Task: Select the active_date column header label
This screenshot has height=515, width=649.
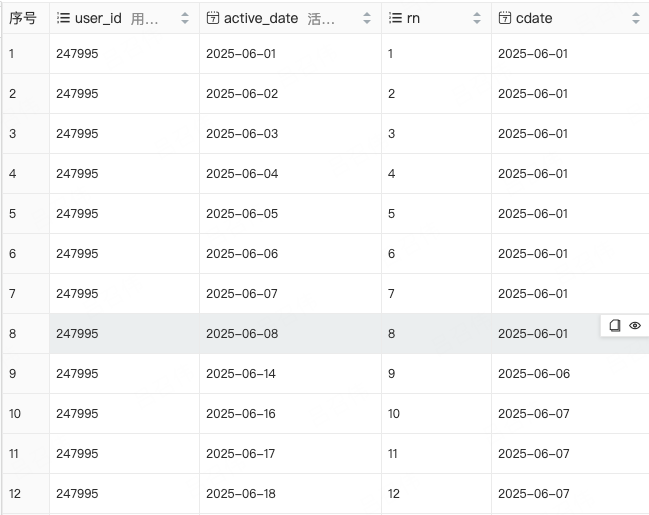Action: click(x=261, y=18)
